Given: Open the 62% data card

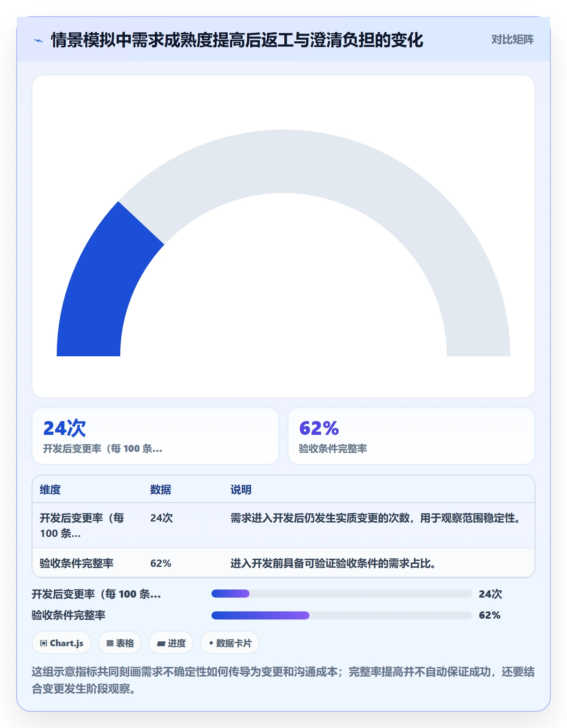Looking at the screenshot, I should tap(411, 436).
